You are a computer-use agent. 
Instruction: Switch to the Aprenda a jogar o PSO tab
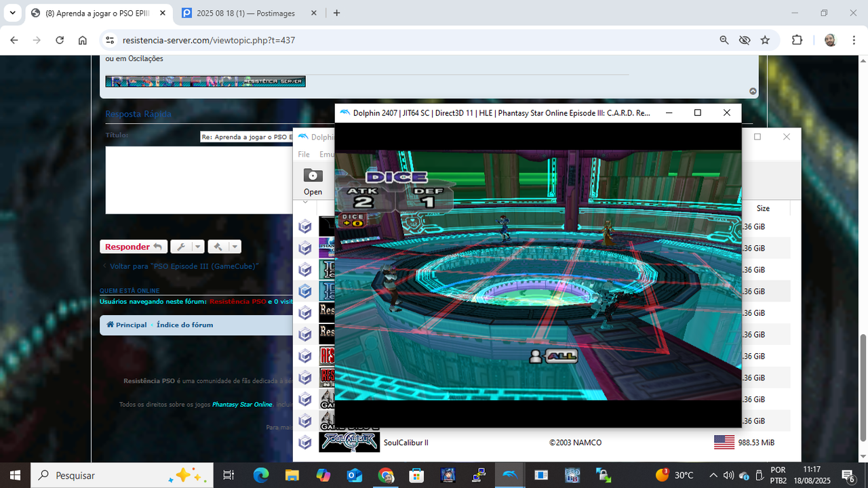pos(98,13)
